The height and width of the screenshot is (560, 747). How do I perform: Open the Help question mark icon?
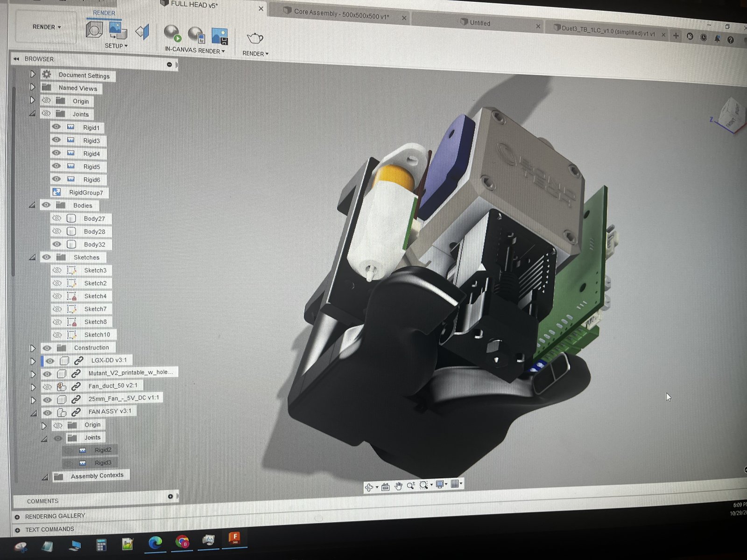click(x=731, y=40)
